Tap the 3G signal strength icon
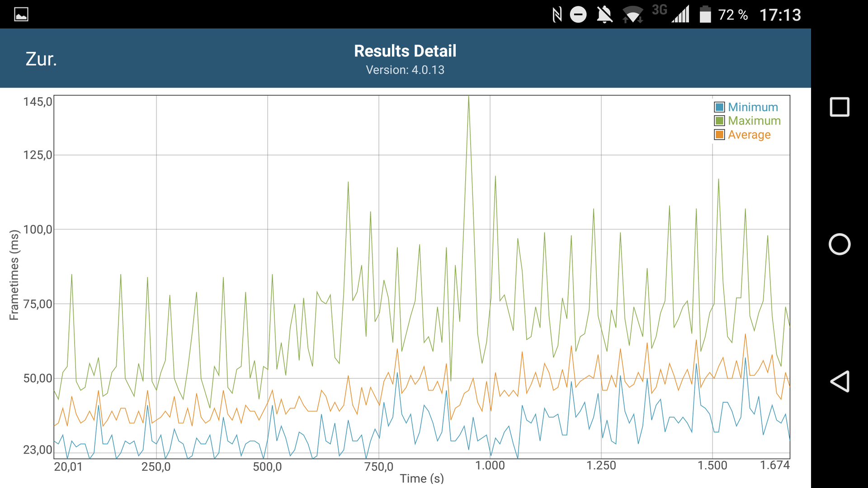This screenshot has height=488, width=868. coord(680,14)
